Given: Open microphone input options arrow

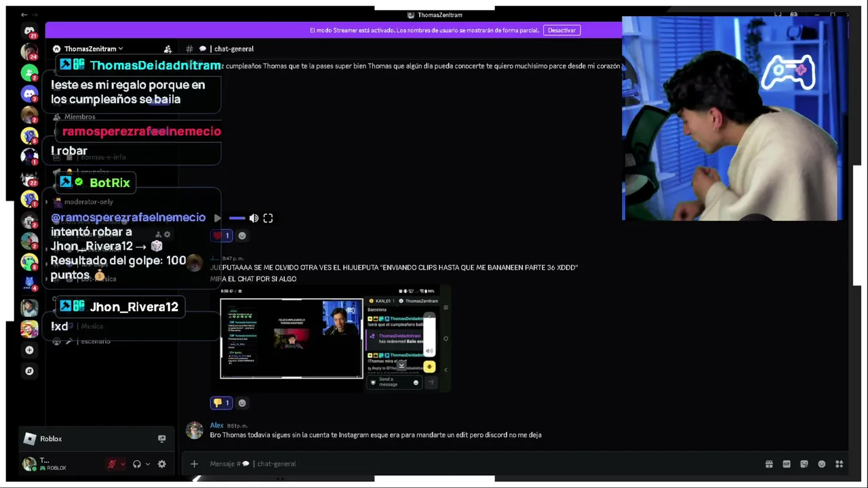Looking at the screenshot, I should point(122,464).
